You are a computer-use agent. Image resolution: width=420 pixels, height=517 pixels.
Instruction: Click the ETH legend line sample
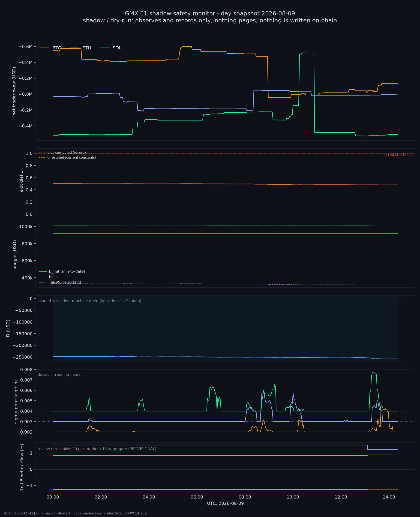(75, 48)
